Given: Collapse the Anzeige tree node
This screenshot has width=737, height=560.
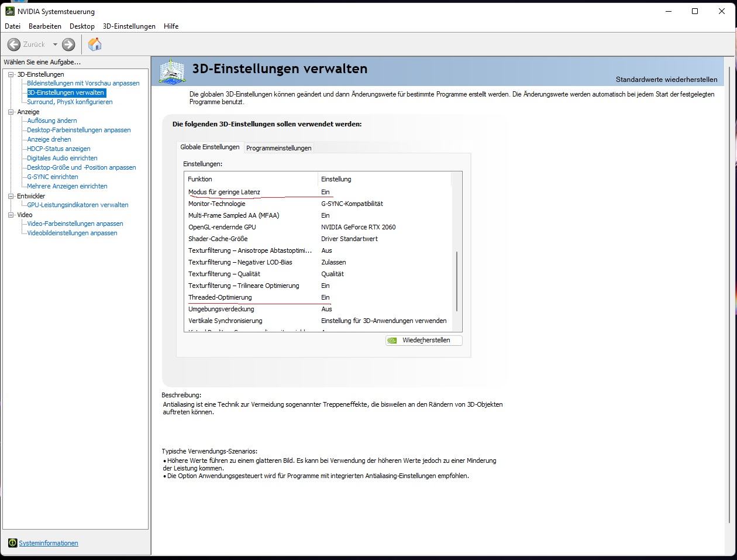Looking at the screenshot, I should pyautogui.click(x=11, y=112).
